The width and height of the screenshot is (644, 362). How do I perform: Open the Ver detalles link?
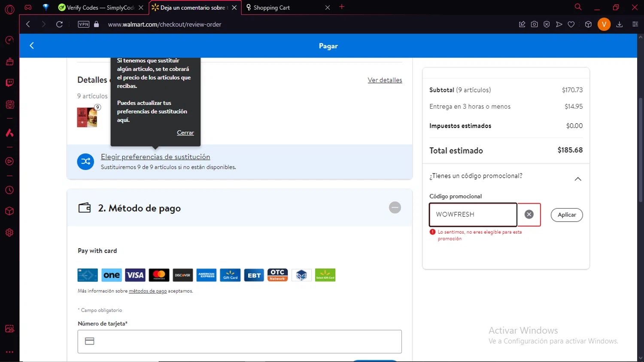click(385, 80)
